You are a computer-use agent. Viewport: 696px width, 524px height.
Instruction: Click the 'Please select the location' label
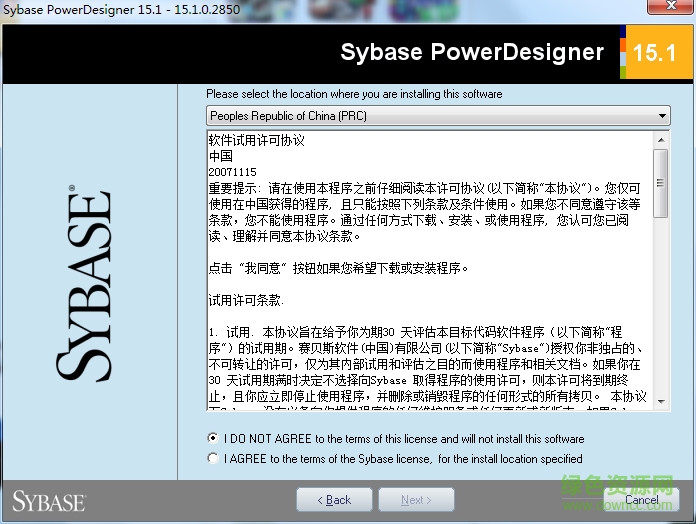354,94
